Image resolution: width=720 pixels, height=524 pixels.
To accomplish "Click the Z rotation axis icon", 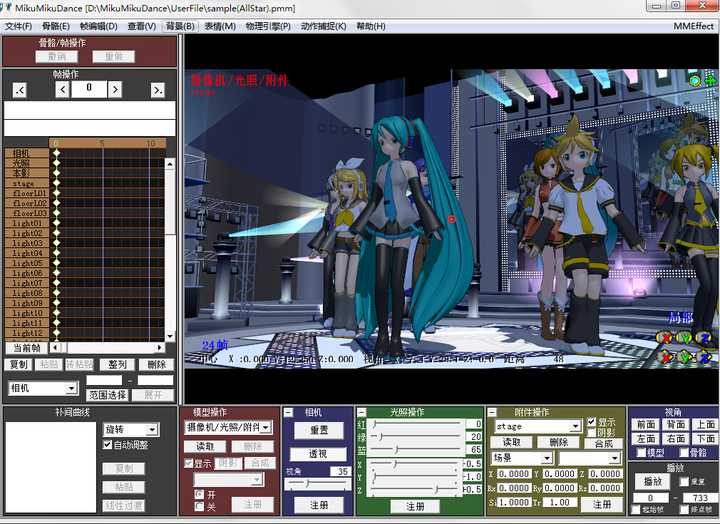I will [x=705, y=338].
